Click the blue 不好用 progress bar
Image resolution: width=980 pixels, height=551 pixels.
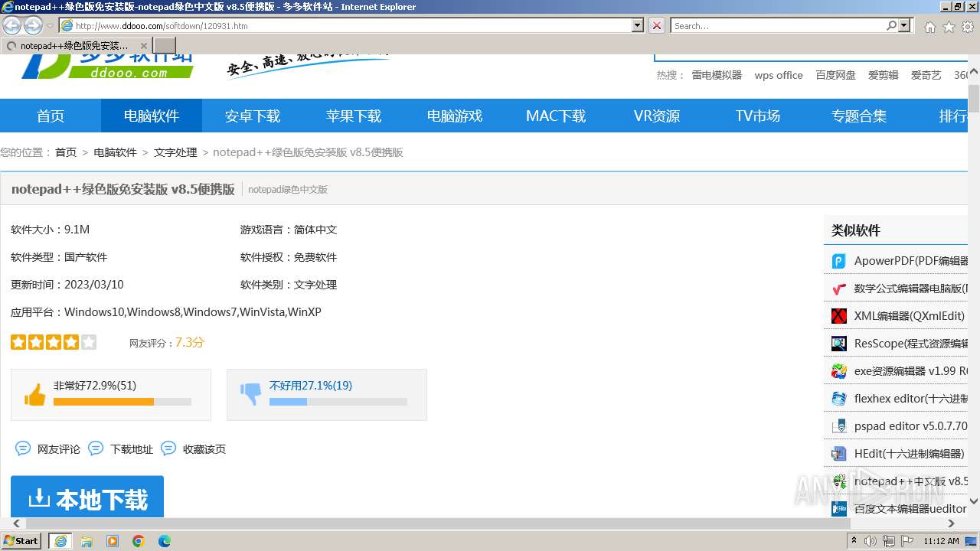(338, 402)
